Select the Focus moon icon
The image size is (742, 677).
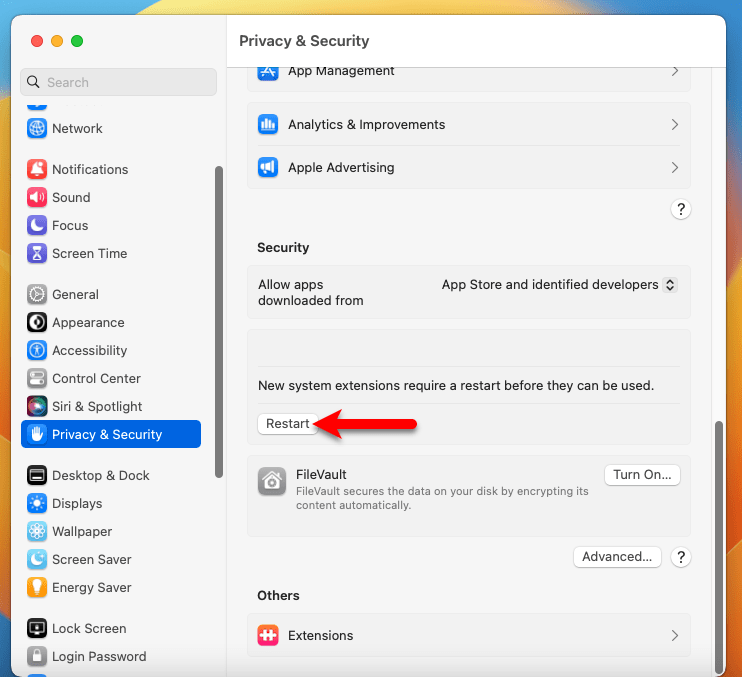click(x=37, y=225)
